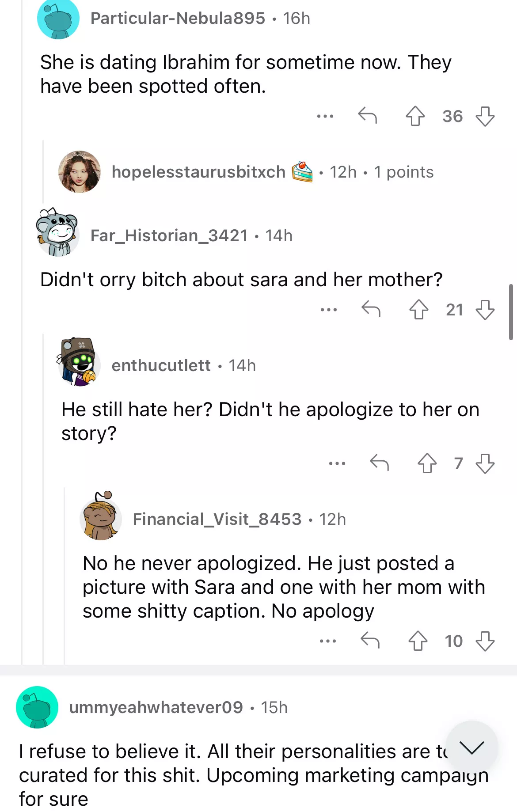Click the vertical scrollbar handle

[511, 312]
